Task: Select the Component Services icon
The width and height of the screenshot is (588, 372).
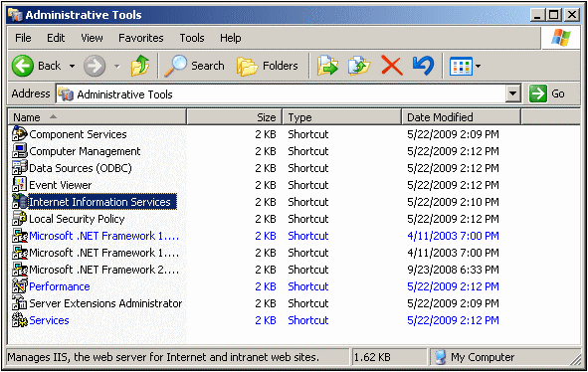Action: click(20, 134)
